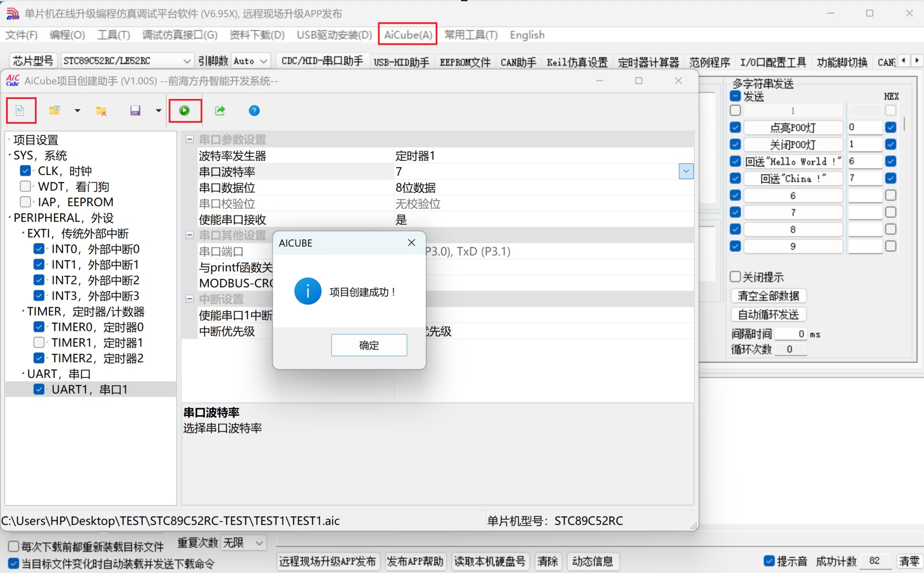Click the new project file icon
The image size is (924, 573).
pos(20,110)
